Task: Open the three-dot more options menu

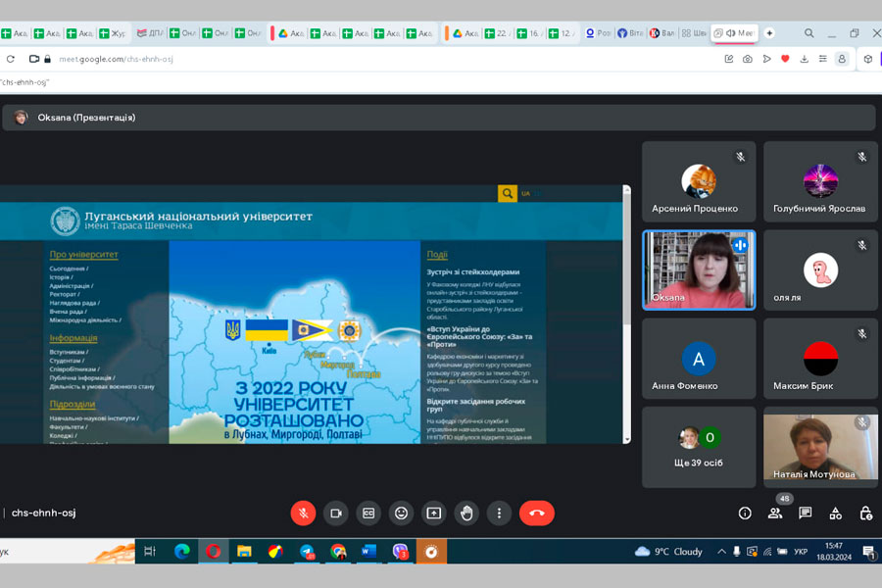Action: click(x=500, y=513)
